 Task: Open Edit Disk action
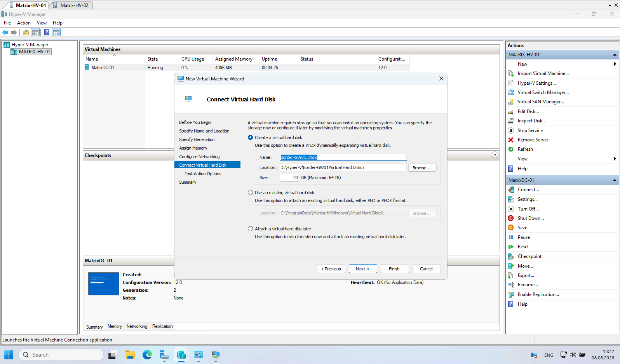coord(528,111)
